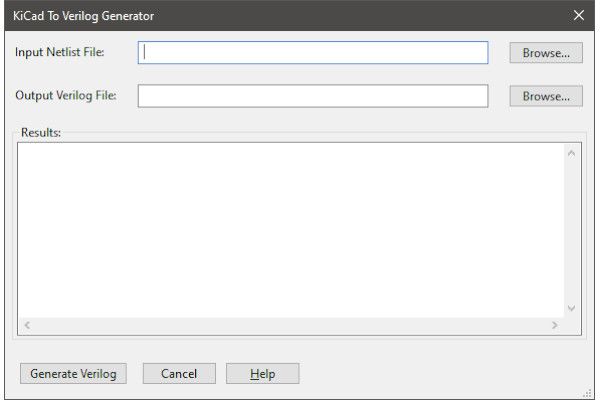This screenshot has width=600, height=400.
Task: Browse for the output Verilog file
Action: pyautogui.click(x=545, y=96)
